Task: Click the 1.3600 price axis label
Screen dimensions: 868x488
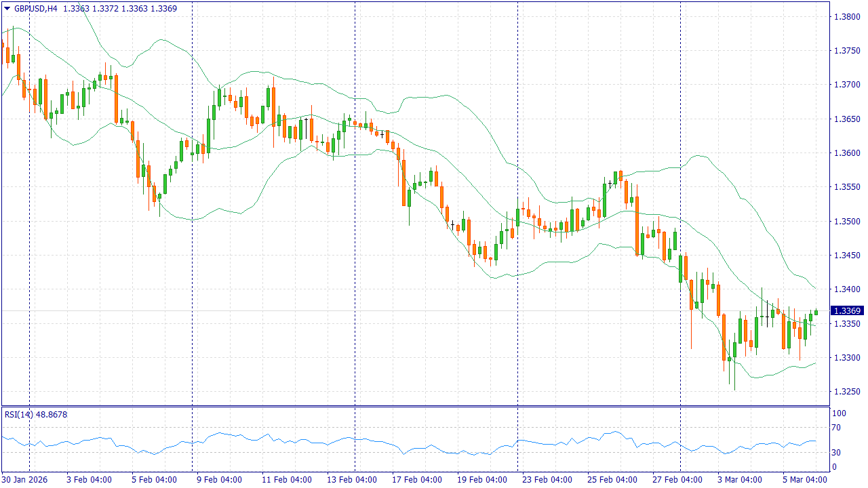Action: (x=846, y=153)
